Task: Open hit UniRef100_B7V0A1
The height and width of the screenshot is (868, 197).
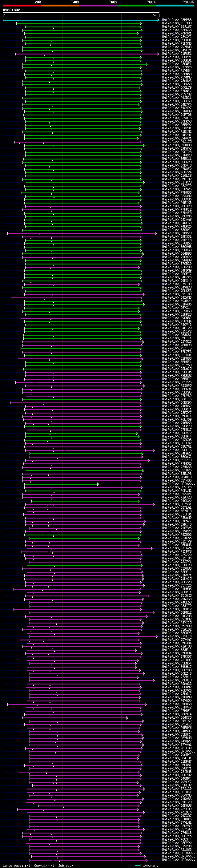Action: [x=177, y=744]
